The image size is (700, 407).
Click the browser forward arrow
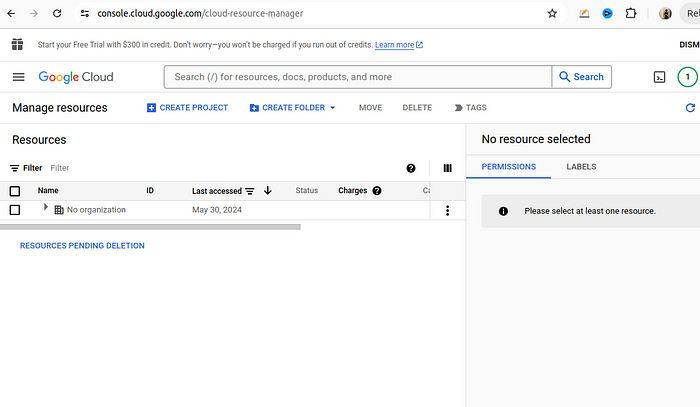pyautogui.click(x=34, y=13)
